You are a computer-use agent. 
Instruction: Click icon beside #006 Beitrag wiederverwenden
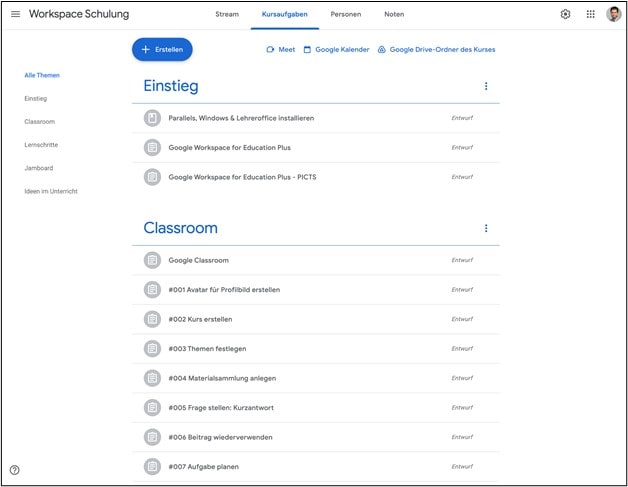tap(152, 437)
